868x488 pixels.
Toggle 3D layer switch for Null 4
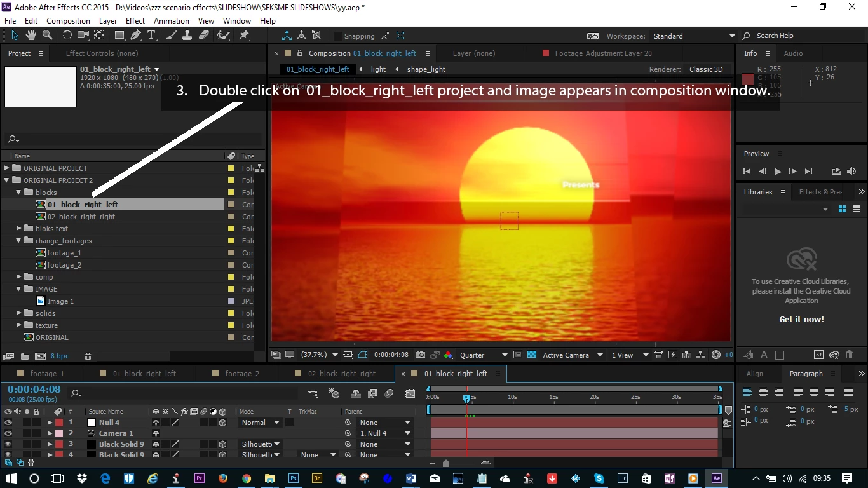(223, 423)
